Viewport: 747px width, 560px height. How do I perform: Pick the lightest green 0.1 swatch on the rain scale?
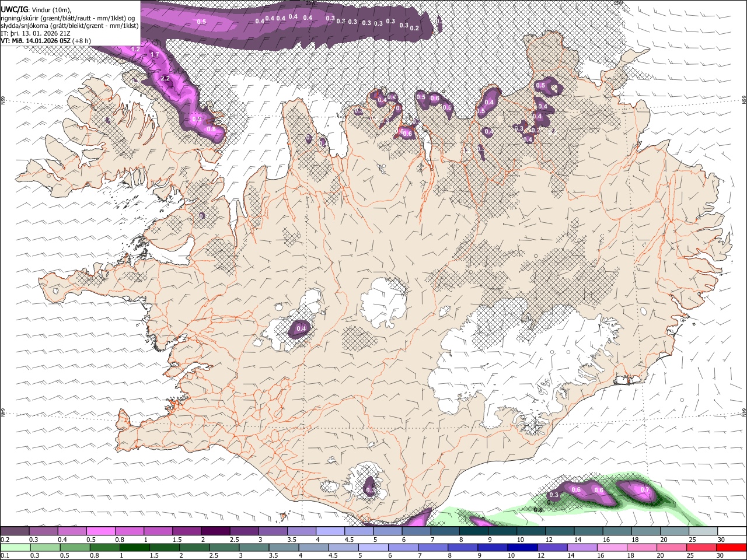[15, 548]
